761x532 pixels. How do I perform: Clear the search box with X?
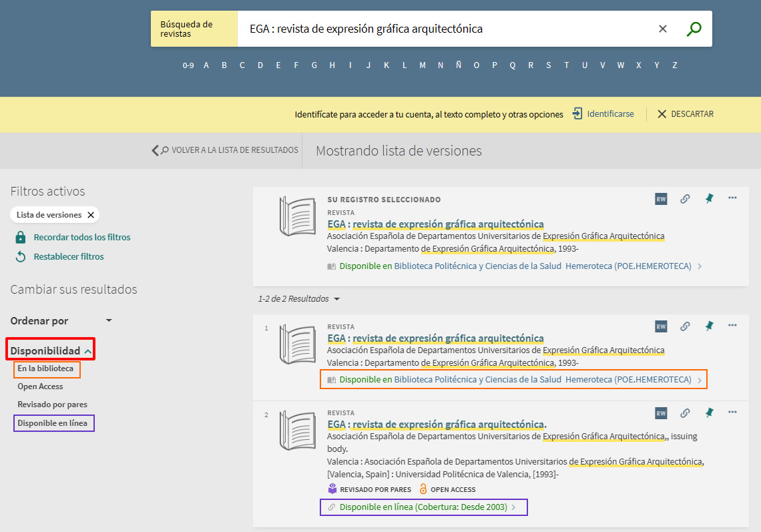click(662, 29)
